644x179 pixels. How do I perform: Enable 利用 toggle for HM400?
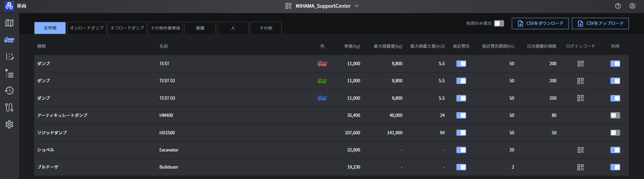click(615, 115)
